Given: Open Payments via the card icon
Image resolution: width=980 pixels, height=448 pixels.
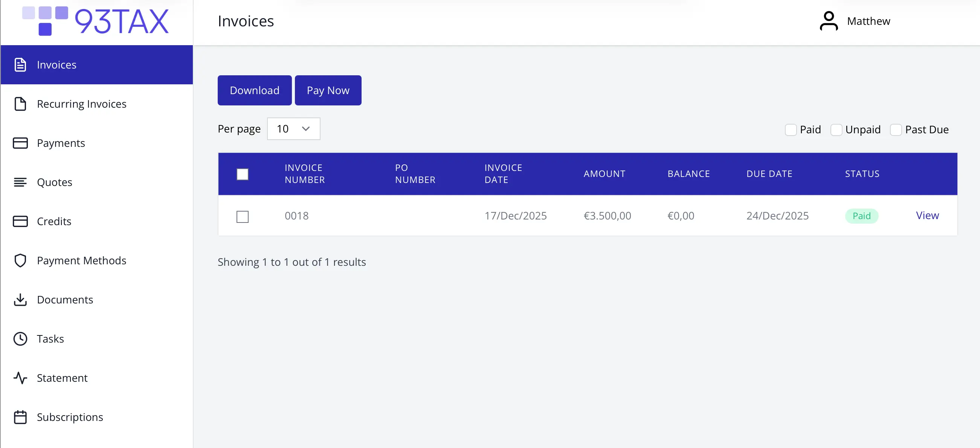Looking at the screenshot, I should [20, 143].
